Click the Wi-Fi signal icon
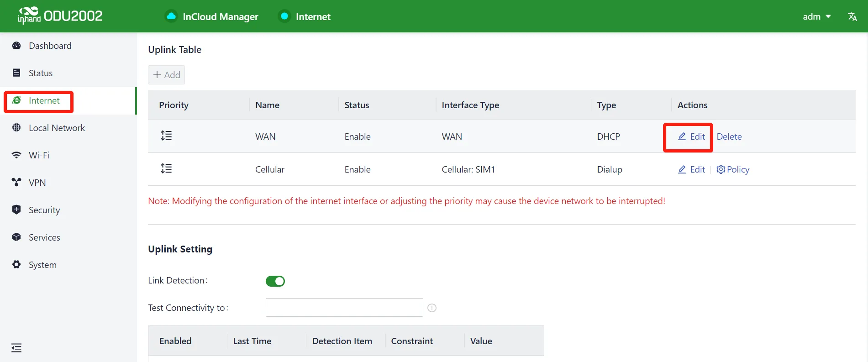868x362 pixels. pyautogui.click(x=16, y=155)
